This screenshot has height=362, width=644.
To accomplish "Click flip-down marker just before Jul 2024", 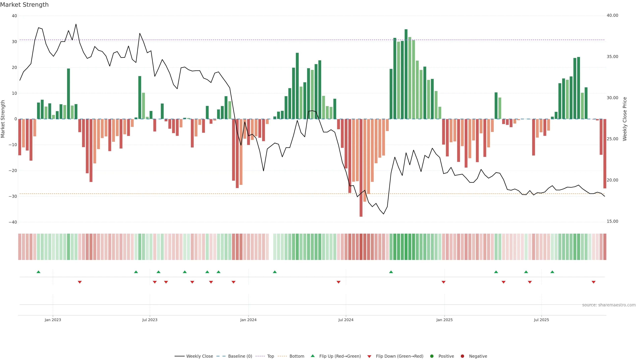I will [x=338, y=282].
